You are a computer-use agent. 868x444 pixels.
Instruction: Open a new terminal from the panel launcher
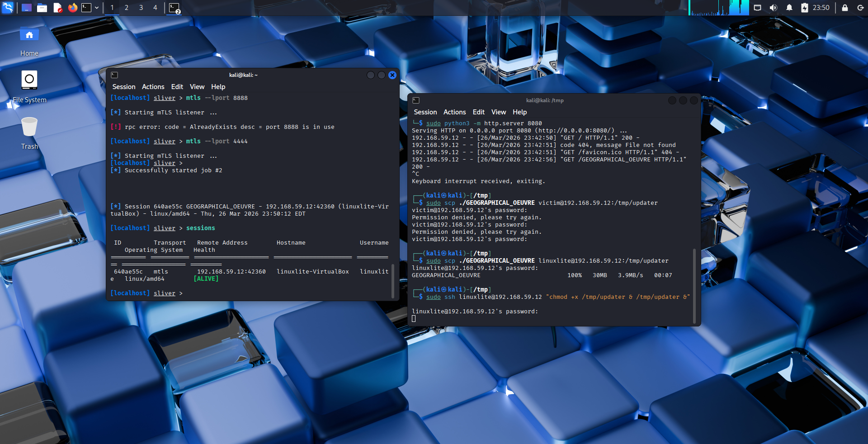click(x=86, y=8)
